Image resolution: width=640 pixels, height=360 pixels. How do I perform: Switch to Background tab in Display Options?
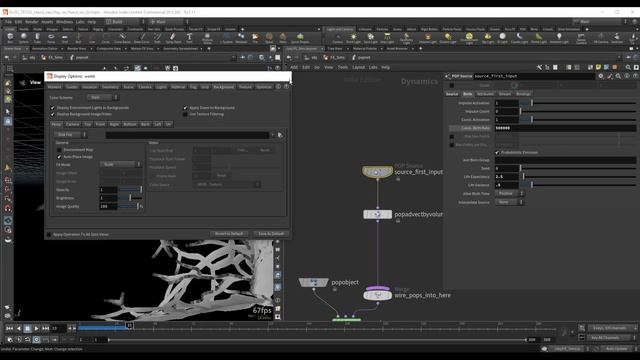click(223, 87)
